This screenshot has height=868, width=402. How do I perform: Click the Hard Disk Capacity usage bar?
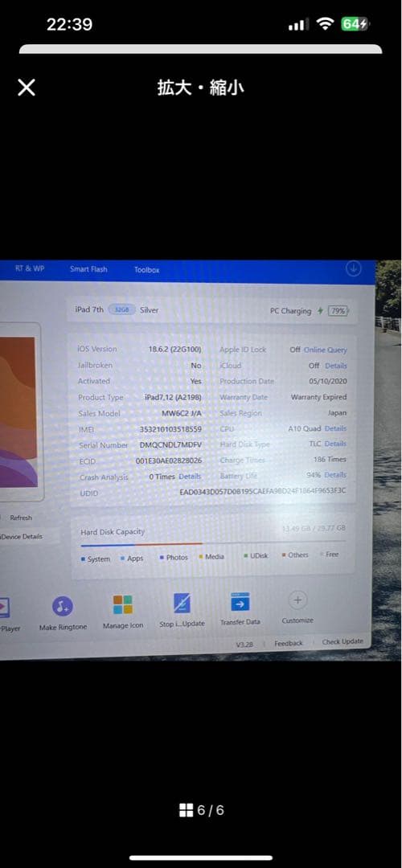coord(213,543)
